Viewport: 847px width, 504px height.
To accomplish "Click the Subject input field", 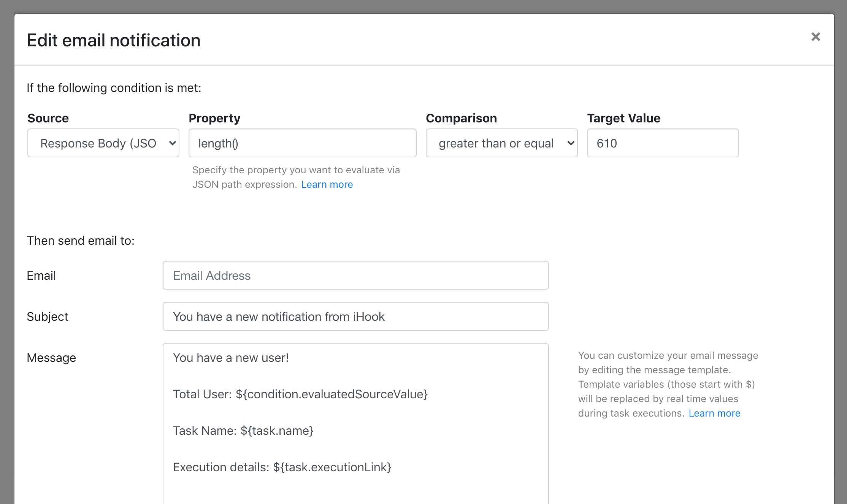I will click(x=356, y=316).
